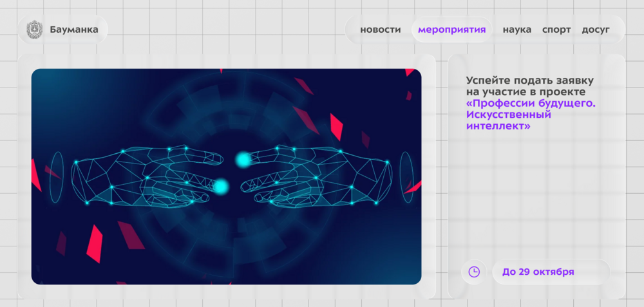Open «Профессии будущего. Искусственный интеллект» link
Screen dimensions: 644x307
click(530, 115)
